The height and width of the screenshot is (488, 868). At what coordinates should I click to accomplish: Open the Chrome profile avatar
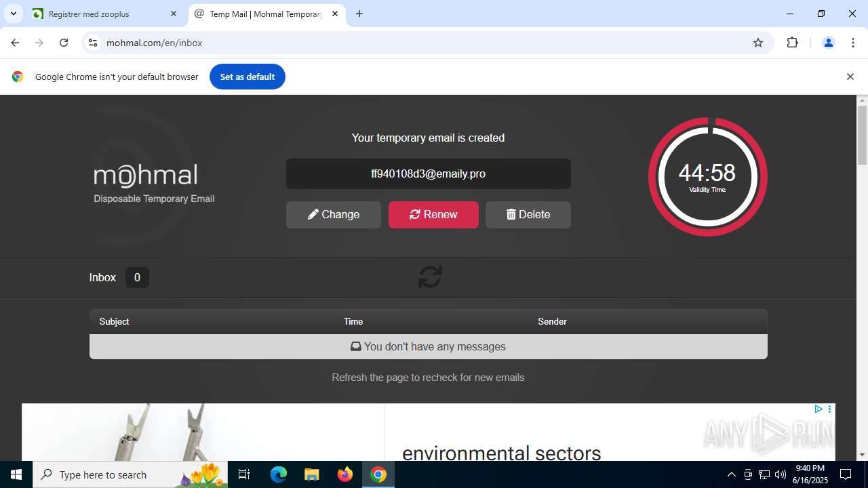[x=828, y=43]
